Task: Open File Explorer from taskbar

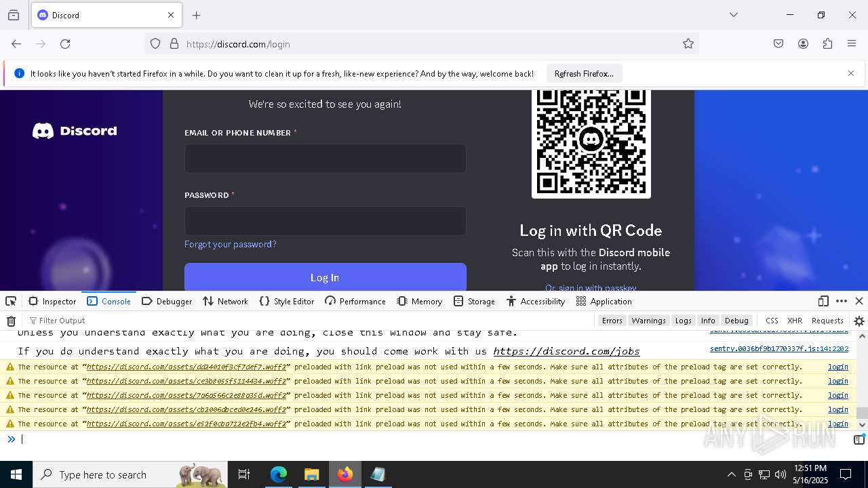Action: pyautogui.click(x=311, y=474)
